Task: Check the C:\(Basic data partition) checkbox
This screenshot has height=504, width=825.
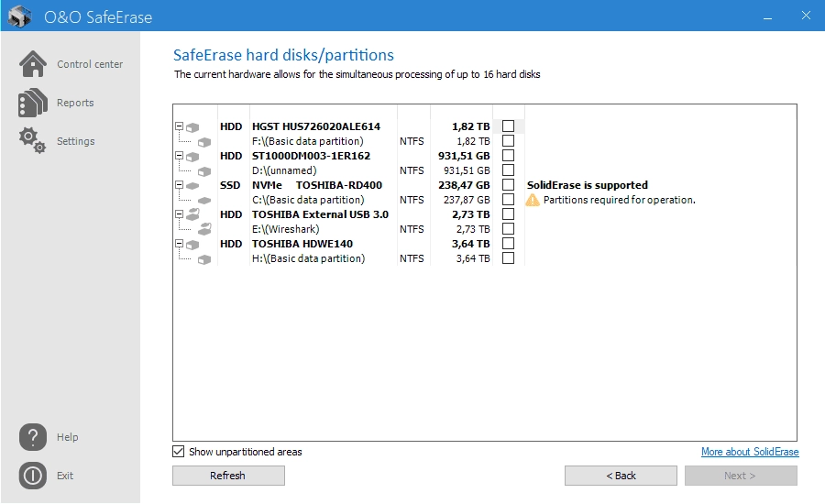Action: coord(508,200)
